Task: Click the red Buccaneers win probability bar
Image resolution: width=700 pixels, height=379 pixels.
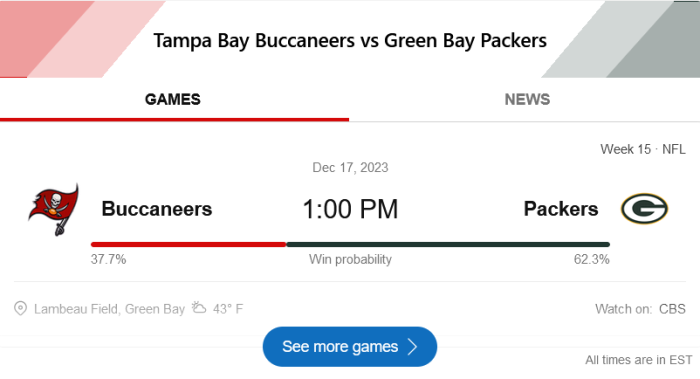Action: point(188,244)
